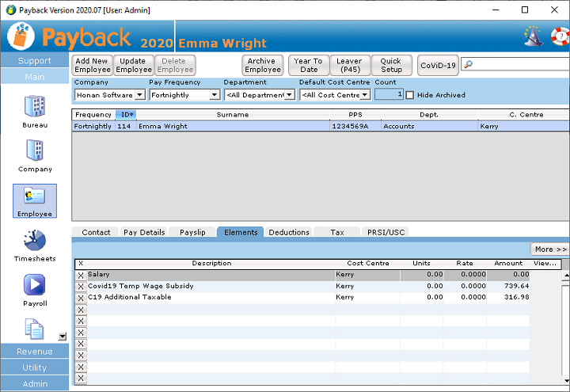Image resolution: width=570 pixels, height=392 pixels.
Task: Click the Add New Employee button
Action: coord(92,65)
